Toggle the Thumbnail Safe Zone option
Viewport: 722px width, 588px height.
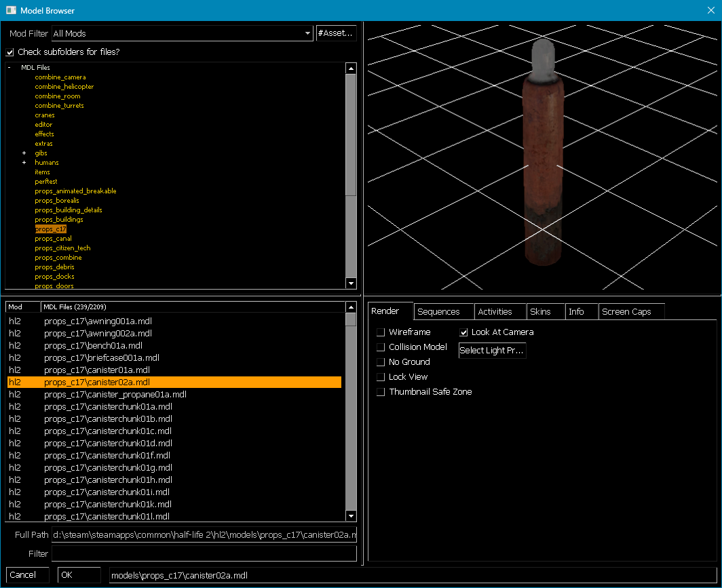pyautogui.click(x=381, y=392)
